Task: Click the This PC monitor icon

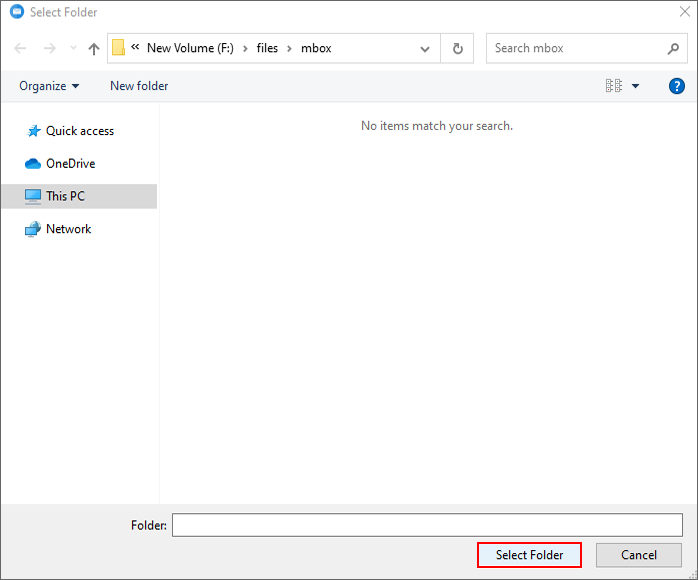Action: point(33,196)
